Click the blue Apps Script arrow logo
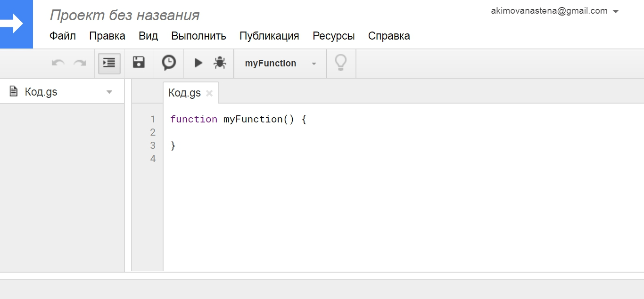This screenshot has width=644, height=299. (17, 24)
